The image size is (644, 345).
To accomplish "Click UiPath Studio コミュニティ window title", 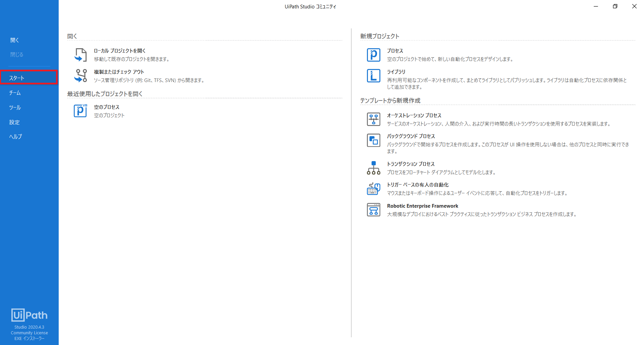I will point(310,7).
